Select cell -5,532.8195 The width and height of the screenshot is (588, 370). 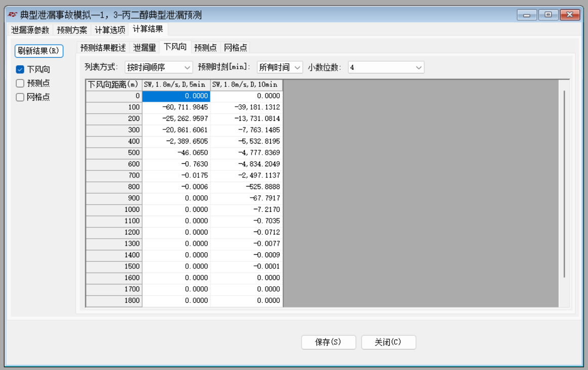246,142
